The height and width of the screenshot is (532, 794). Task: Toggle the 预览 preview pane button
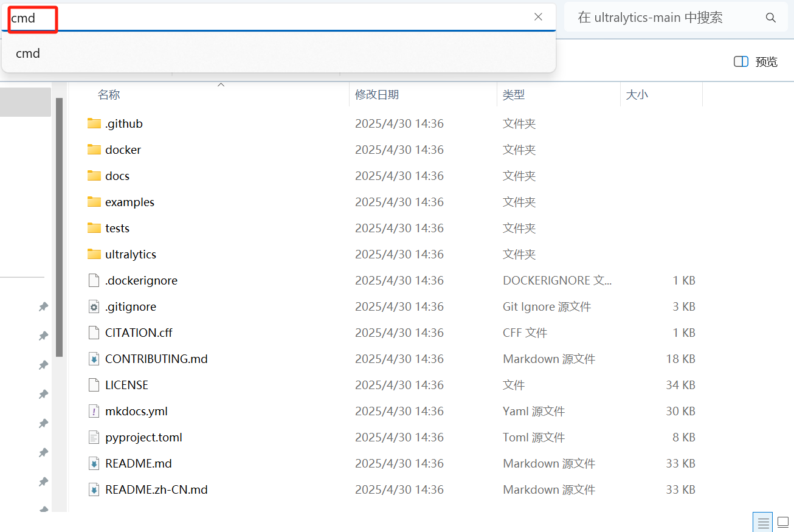coord(756,61)
